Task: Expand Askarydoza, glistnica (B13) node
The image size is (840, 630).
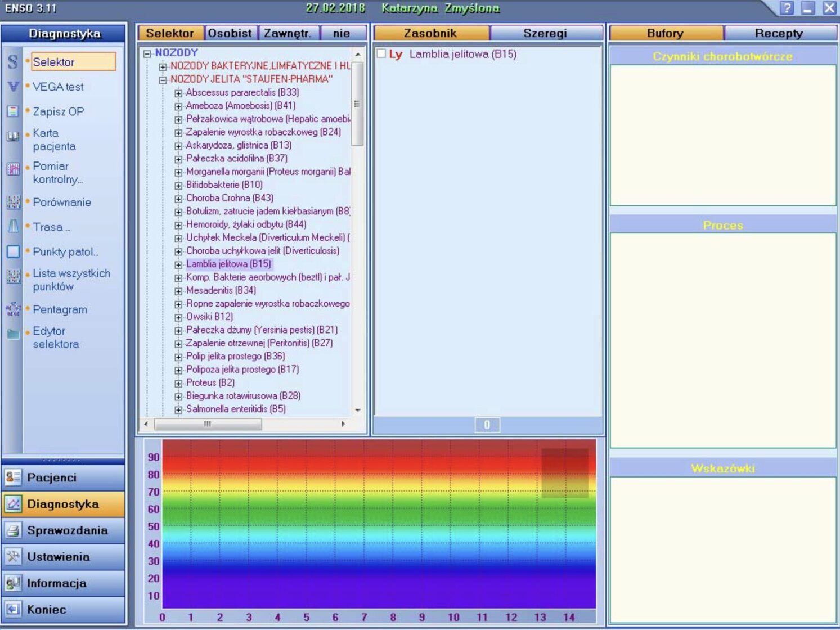Action: point(178,146)
